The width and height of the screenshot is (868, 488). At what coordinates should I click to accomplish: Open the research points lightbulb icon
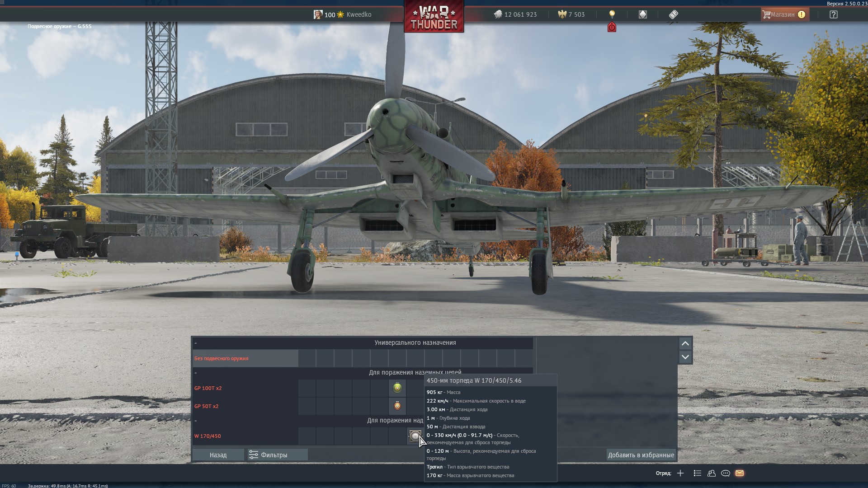[612, 14]
